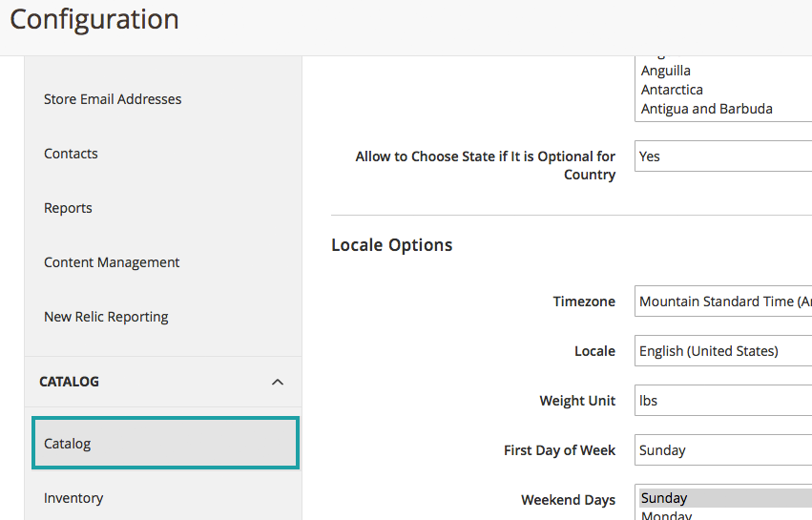Change the Locale dropdown selection

click(x=722, y=351)
